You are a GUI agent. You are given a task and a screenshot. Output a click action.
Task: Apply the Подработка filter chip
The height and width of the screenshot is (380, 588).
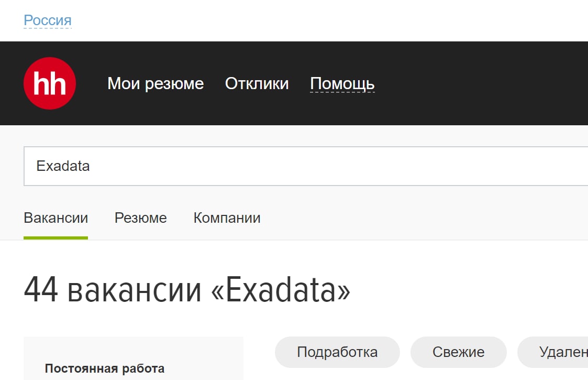point(337,352)
